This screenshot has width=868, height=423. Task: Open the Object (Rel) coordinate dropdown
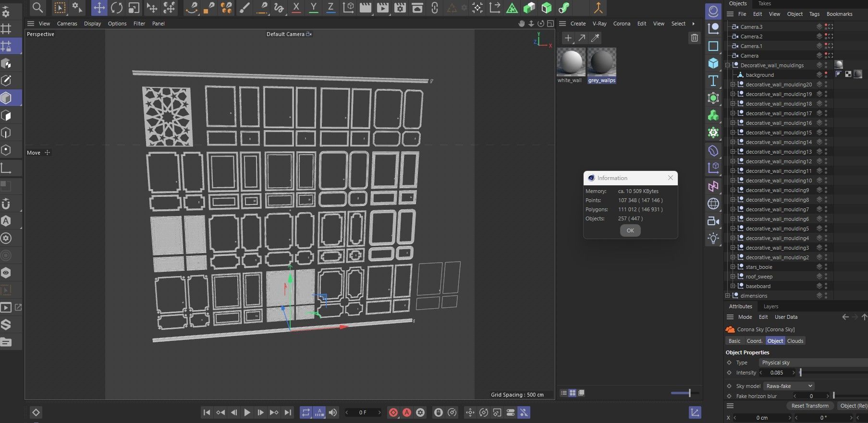(x=852, y=406)
